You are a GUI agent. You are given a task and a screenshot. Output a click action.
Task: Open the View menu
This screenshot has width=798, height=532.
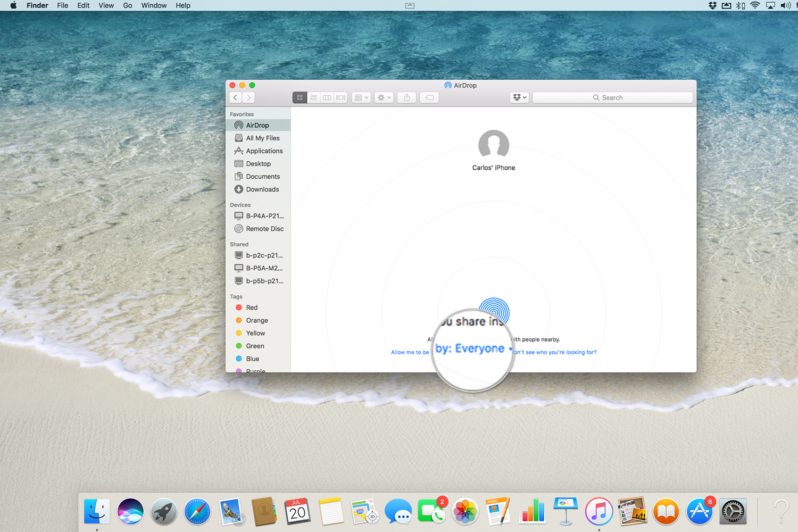pos(106,5)
